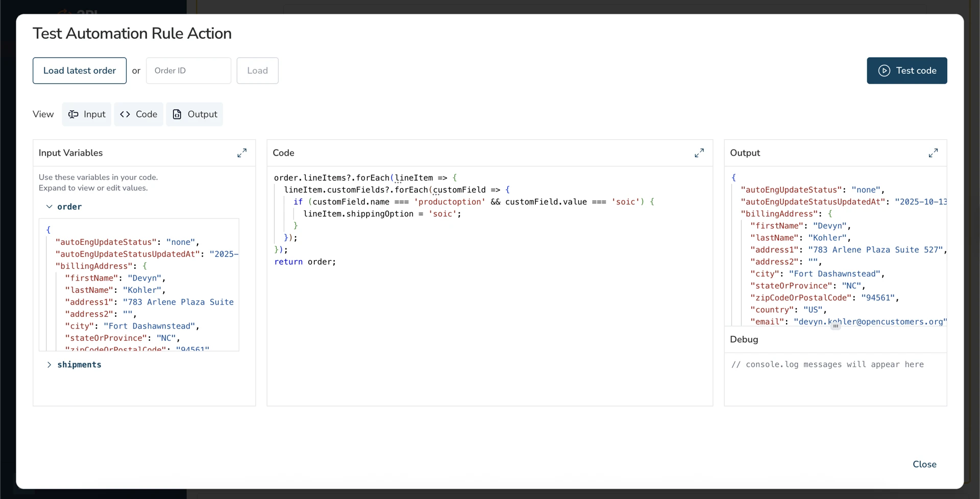
Task: Toggle the Input view button
Action: tap(87, 114)
